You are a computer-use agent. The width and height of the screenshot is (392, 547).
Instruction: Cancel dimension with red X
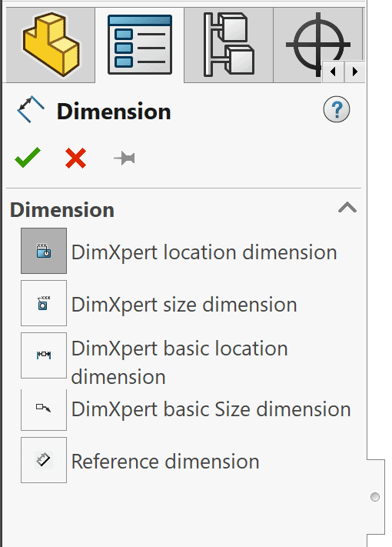[x=75, y=158]
